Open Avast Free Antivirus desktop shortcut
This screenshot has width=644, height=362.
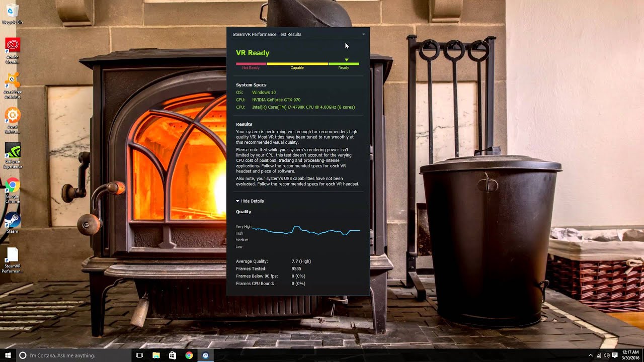pos(13,85)
